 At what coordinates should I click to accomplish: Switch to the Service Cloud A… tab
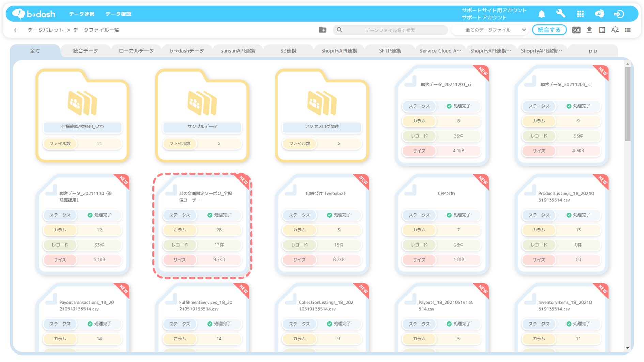point(440,51)
